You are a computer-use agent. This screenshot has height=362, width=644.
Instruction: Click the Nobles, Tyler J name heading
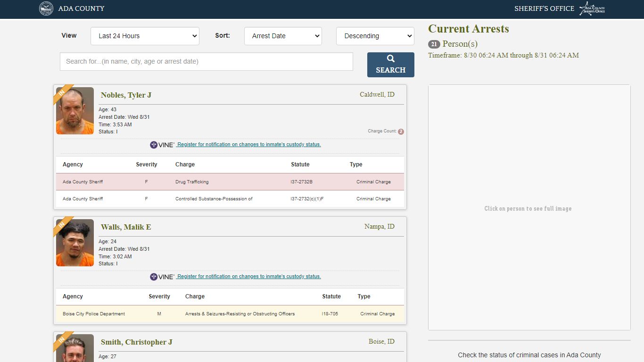[x=126, y=95]
